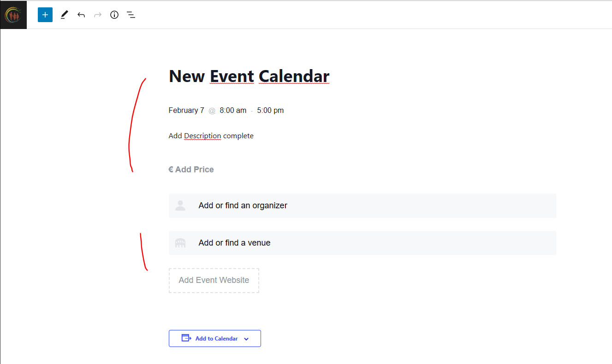The width and height of the screenshot is (612, 364).
Task: Click the Redo arrow
Action: click(98, 15)
